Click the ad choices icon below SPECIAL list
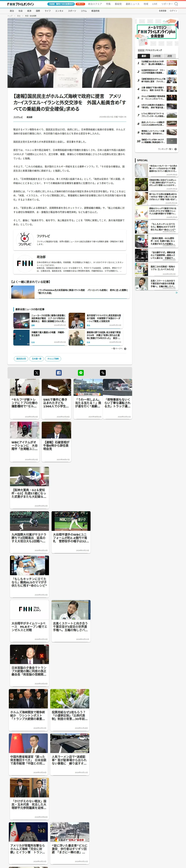 [177, 293]
